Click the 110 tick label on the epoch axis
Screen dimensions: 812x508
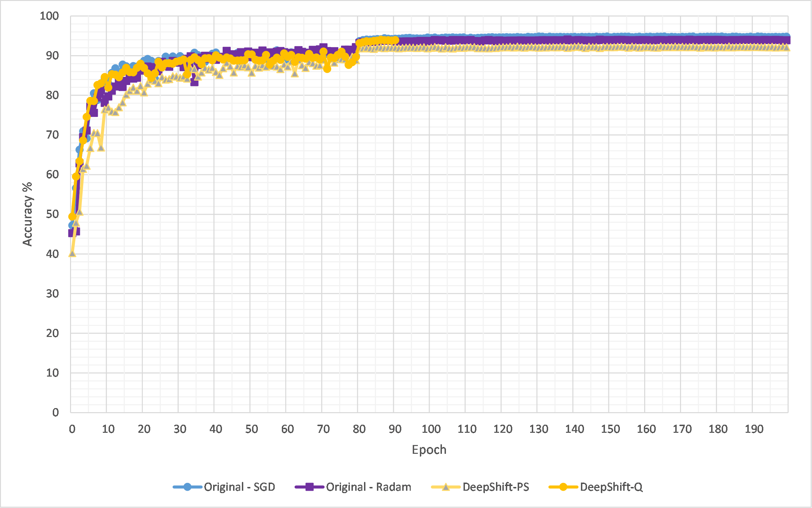467,429
